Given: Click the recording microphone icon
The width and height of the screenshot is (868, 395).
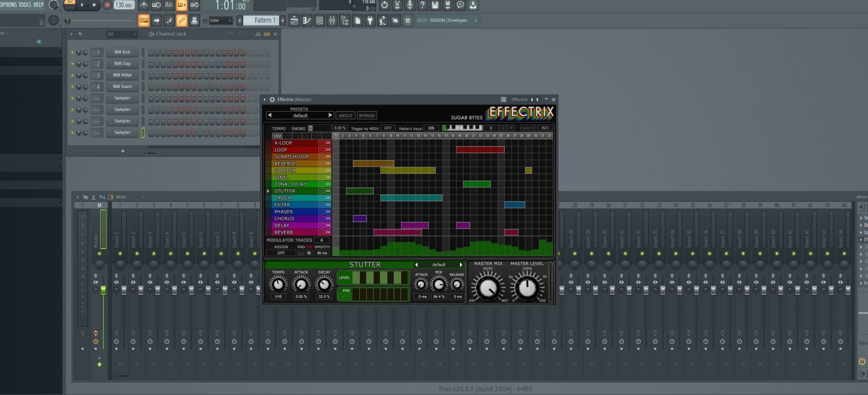Looking at the screenshot, I should [410, 5].
